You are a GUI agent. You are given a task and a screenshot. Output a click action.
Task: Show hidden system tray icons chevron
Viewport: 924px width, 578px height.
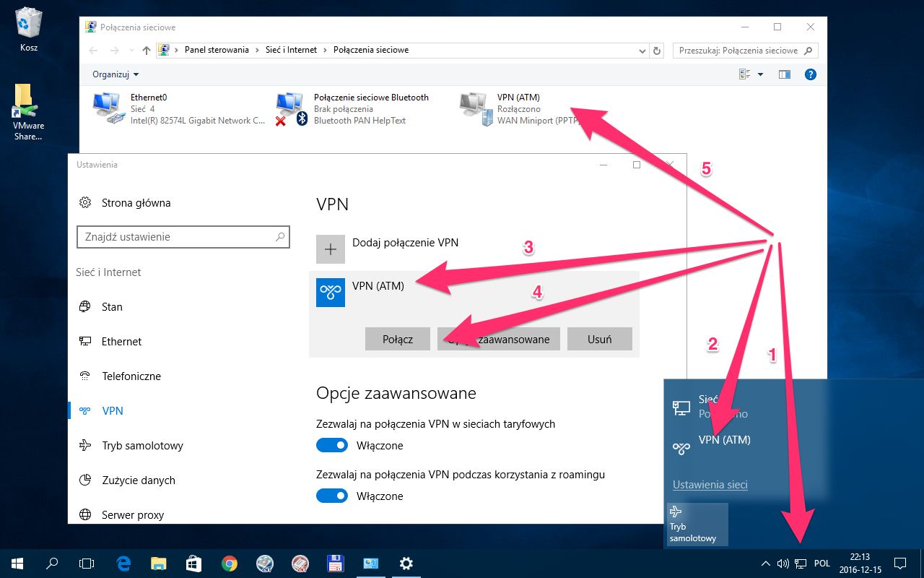pos(766,564)
